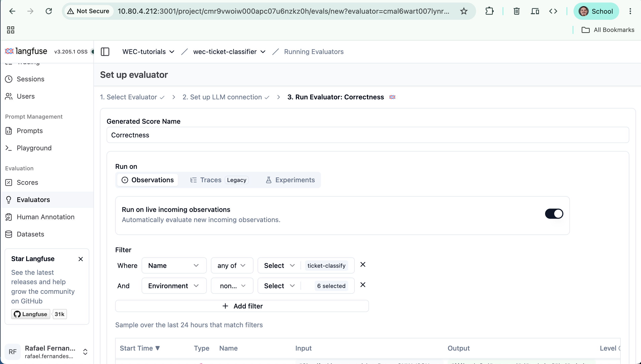The height and width of the screenshot is (364, 641).
Task: Go back to step 1 Select Evaluator
Action: pyautogui.click(x=132, y=97)
